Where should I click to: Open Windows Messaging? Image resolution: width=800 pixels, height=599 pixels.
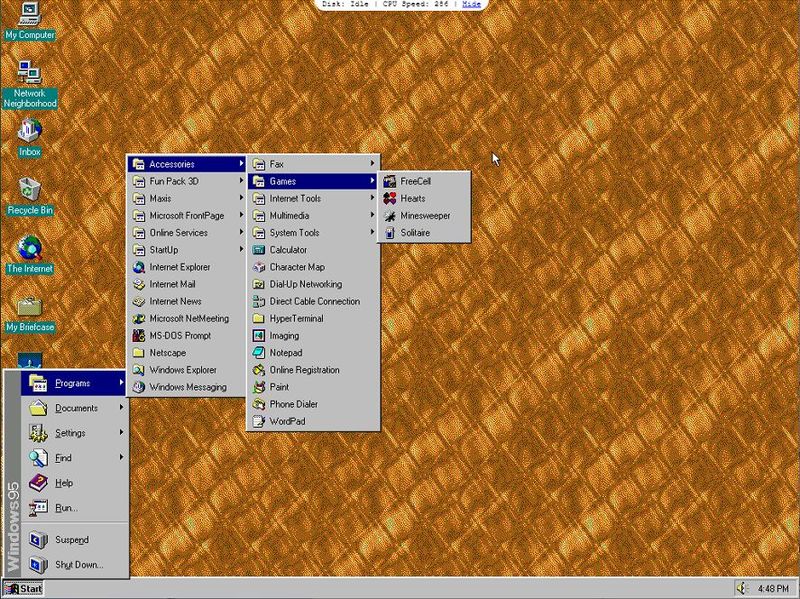(187, 387)
